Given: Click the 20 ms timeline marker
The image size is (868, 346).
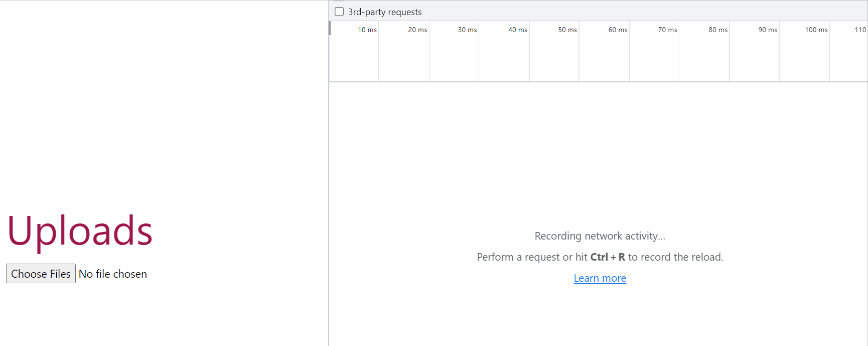Looking at the screenshot, I should coord(417,30).
